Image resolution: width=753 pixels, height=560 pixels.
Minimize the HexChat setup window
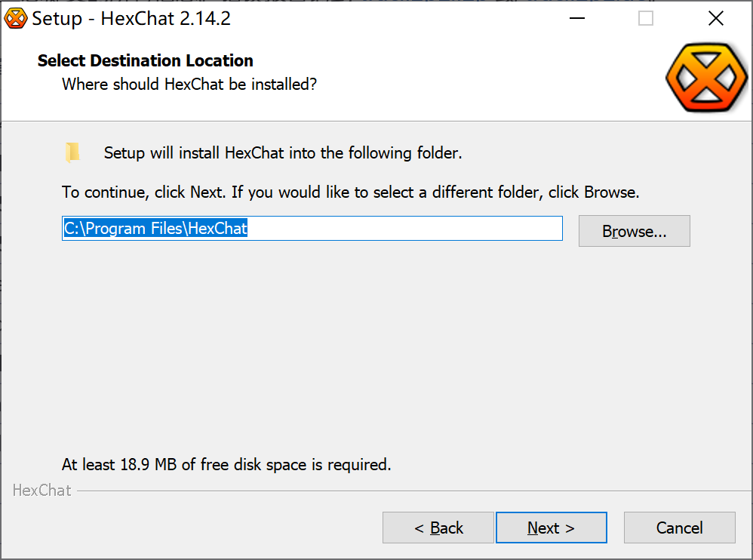(575, 19)
